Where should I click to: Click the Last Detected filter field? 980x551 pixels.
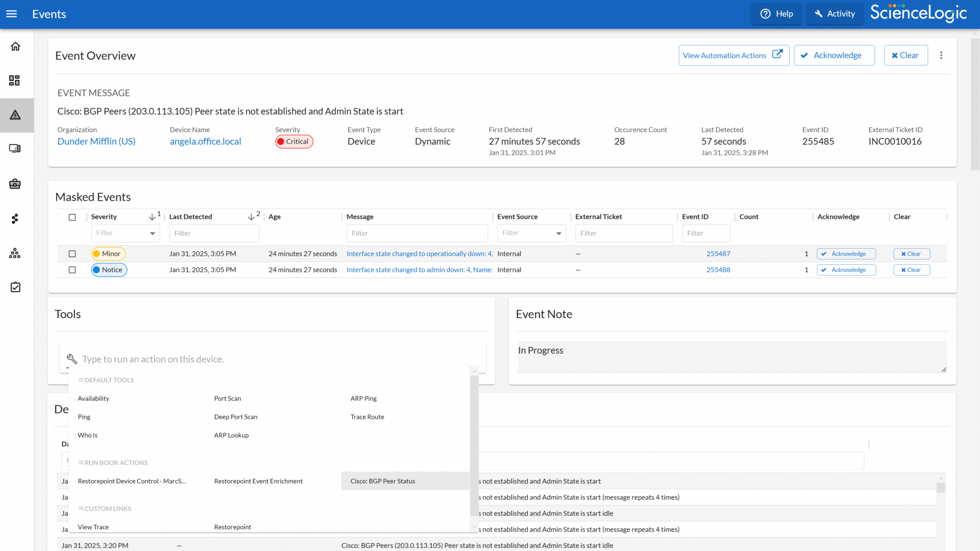pyautogui.click(x=214, y=233)
